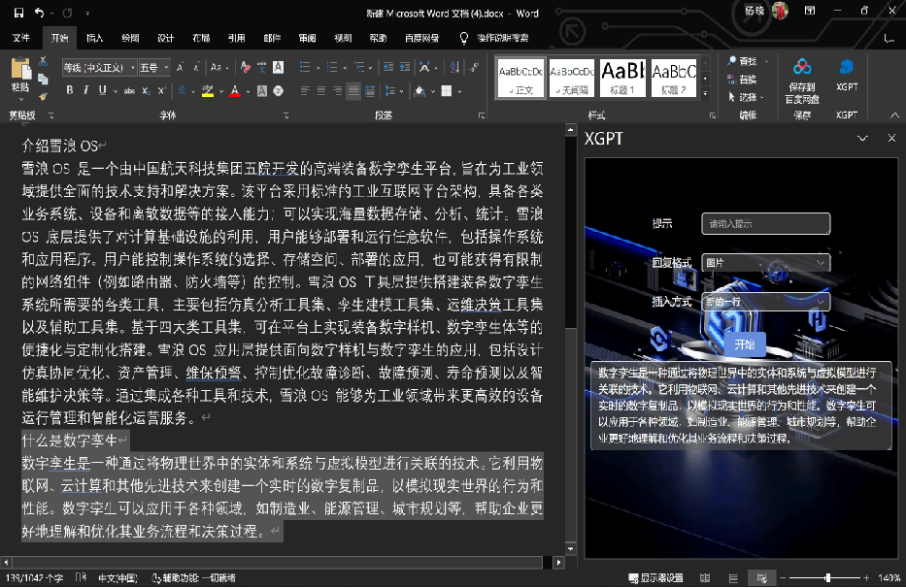The height and width of the screenshot is (588, 906).
Task: Click the Save icon in title bar
Action: point(19,13)
